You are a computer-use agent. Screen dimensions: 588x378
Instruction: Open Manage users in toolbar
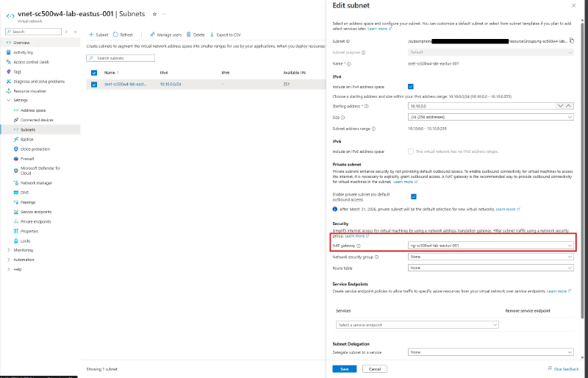point(166,35)
